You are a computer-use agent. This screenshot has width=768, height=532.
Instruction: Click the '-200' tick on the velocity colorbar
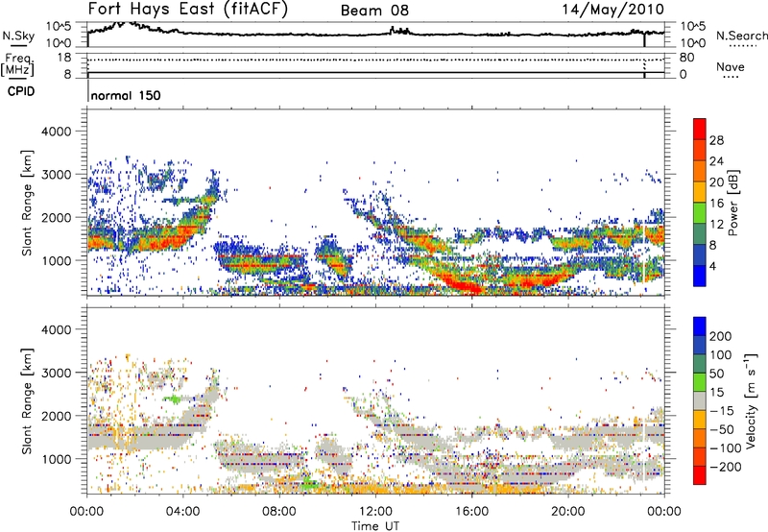tap(724, 467)
